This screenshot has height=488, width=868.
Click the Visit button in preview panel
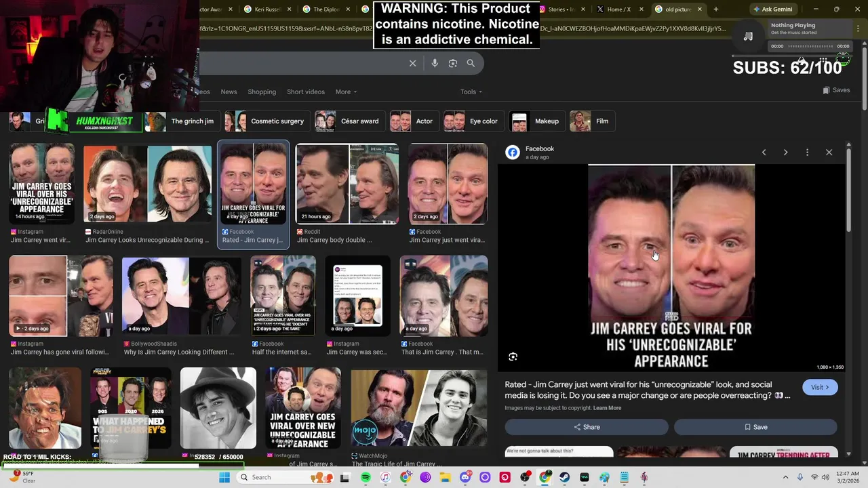click(x=820, y=387)
